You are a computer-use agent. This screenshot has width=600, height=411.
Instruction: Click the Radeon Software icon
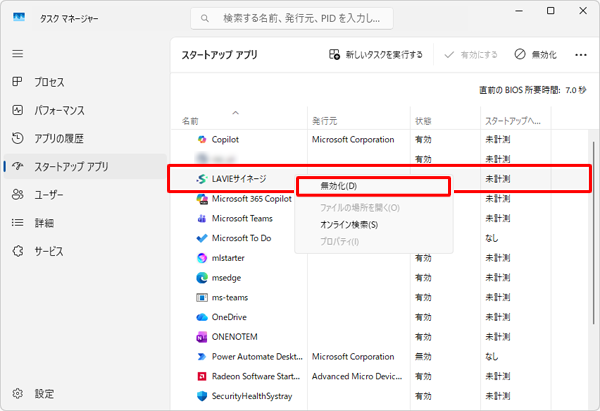coord(202,377)
